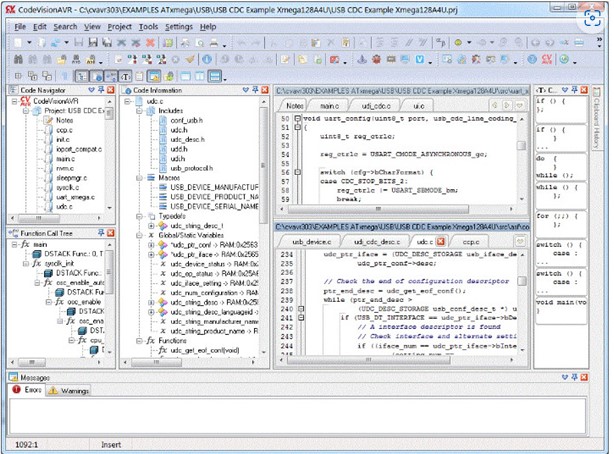
Task: Collapse fold marker at line 241
Action: [301, 318]
